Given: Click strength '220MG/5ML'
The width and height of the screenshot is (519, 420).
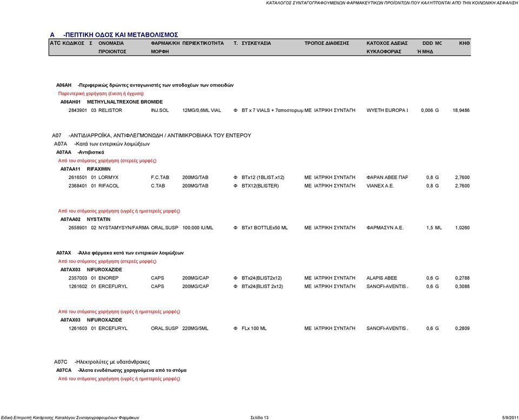Looking at the screenshot, I should click(x=195, y=328).
